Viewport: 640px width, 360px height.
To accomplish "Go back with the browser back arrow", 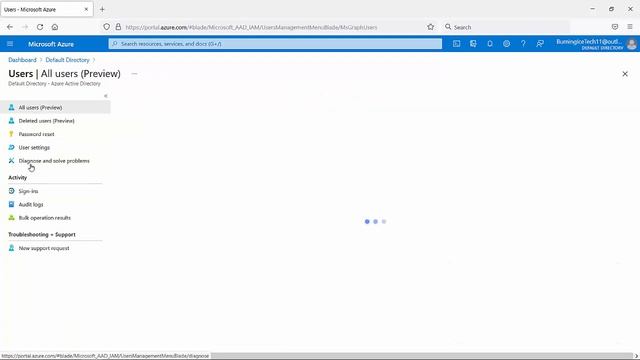I will 10,27.
